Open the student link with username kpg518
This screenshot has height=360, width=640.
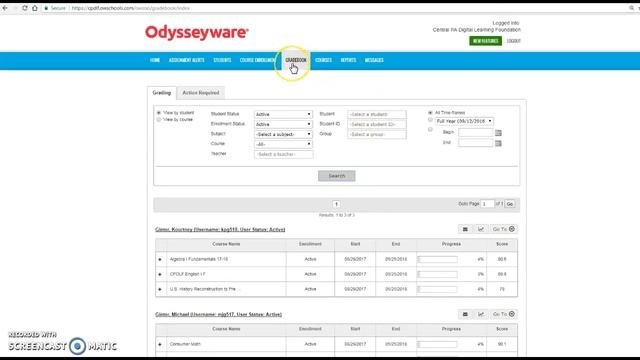coord(220,229)
